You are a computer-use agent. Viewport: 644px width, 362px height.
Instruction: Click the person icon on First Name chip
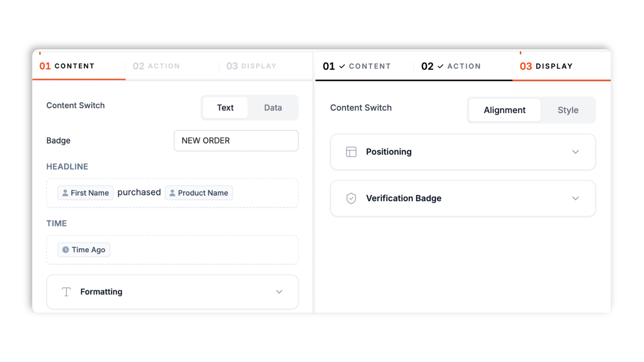pos(65,193)
